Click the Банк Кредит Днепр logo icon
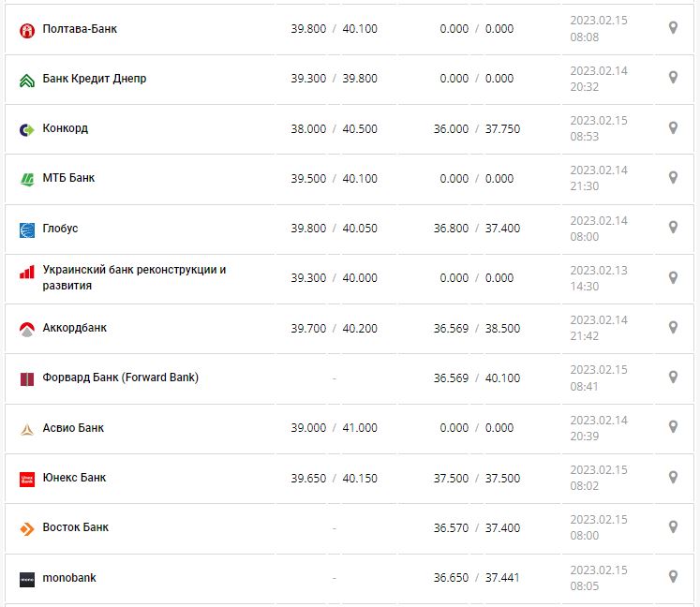Viewport: 700px width, 607px height. point(27,80)
